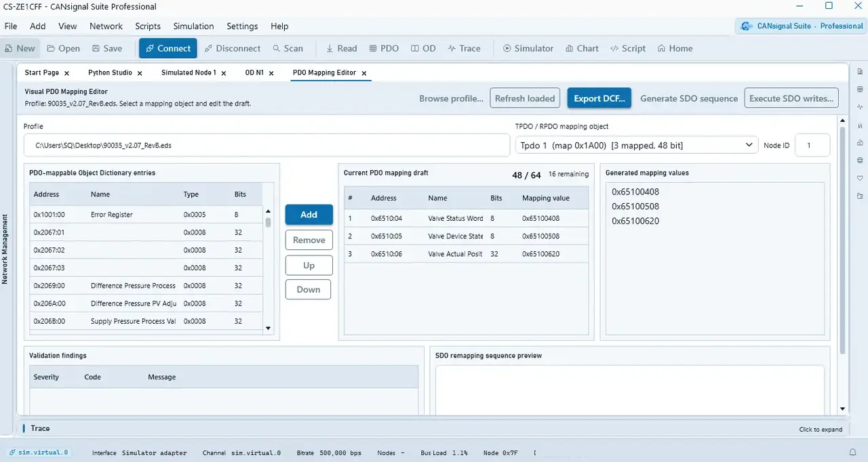Click Disconnect in the toolbar
This screenshot has width=868, height=462.
point(232,48)
